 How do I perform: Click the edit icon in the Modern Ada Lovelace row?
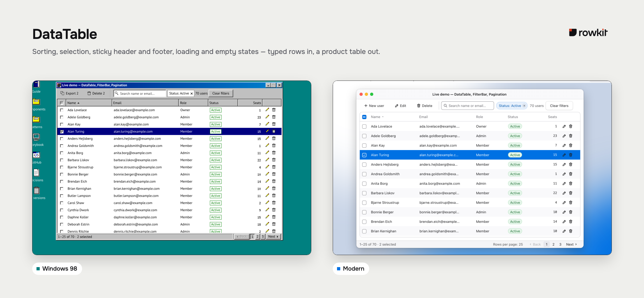(x=564, y=126)
